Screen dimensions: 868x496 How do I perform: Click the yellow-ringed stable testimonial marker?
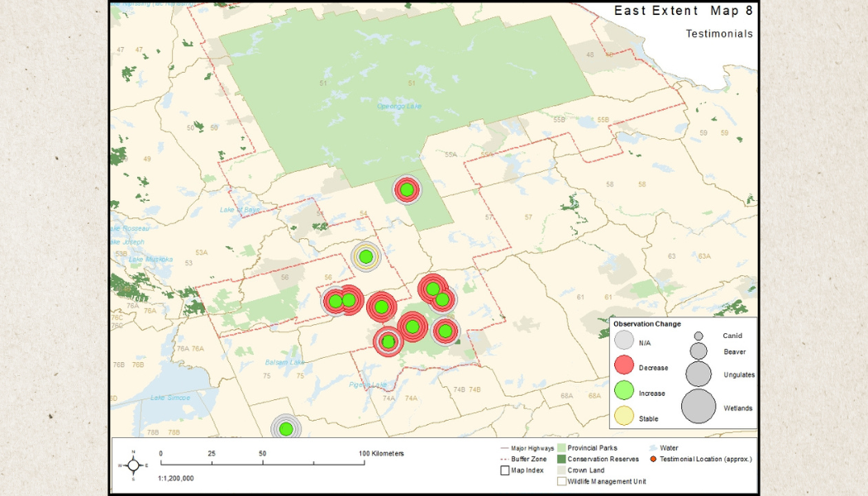tap(365, 257)
